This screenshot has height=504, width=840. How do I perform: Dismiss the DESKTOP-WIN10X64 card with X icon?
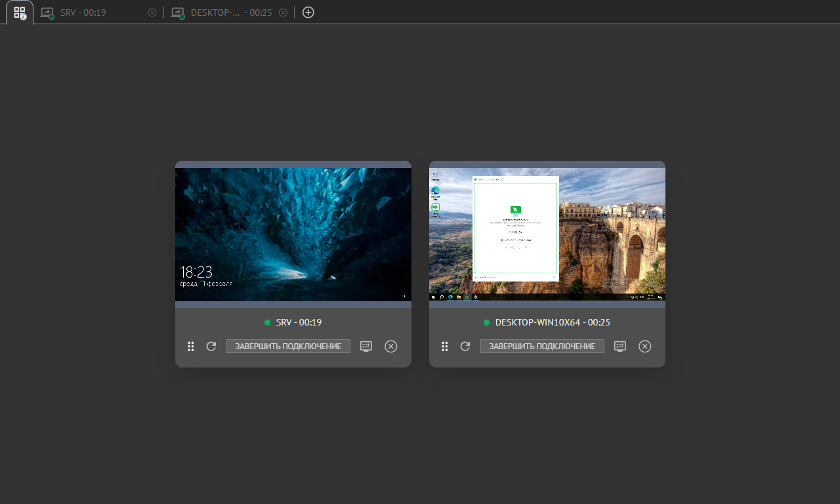[645, 346]
